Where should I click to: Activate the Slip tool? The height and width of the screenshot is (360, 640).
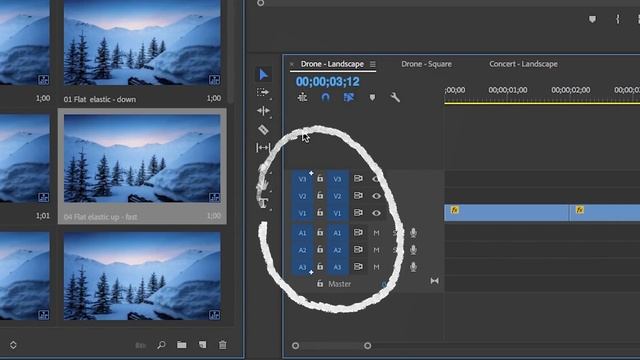click(x=263, y=147)
